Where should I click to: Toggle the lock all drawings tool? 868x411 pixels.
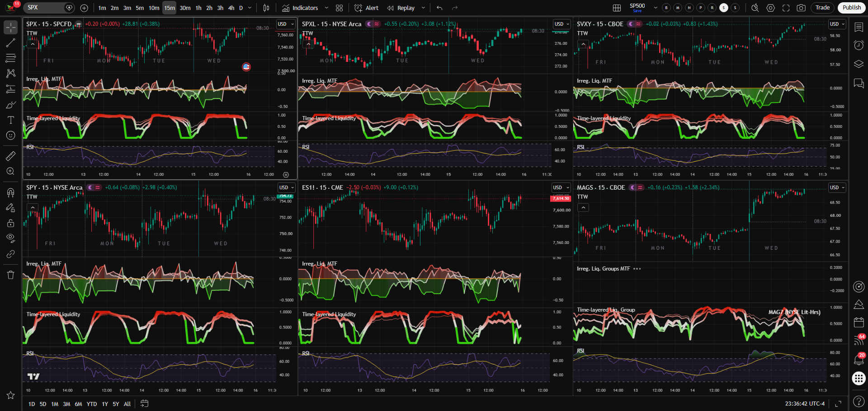click(x=11, y=223)
